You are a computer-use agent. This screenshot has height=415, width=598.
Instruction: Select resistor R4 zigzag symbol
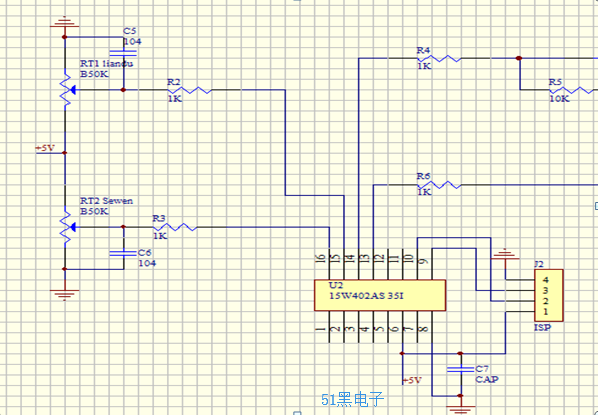click(439, 58)
